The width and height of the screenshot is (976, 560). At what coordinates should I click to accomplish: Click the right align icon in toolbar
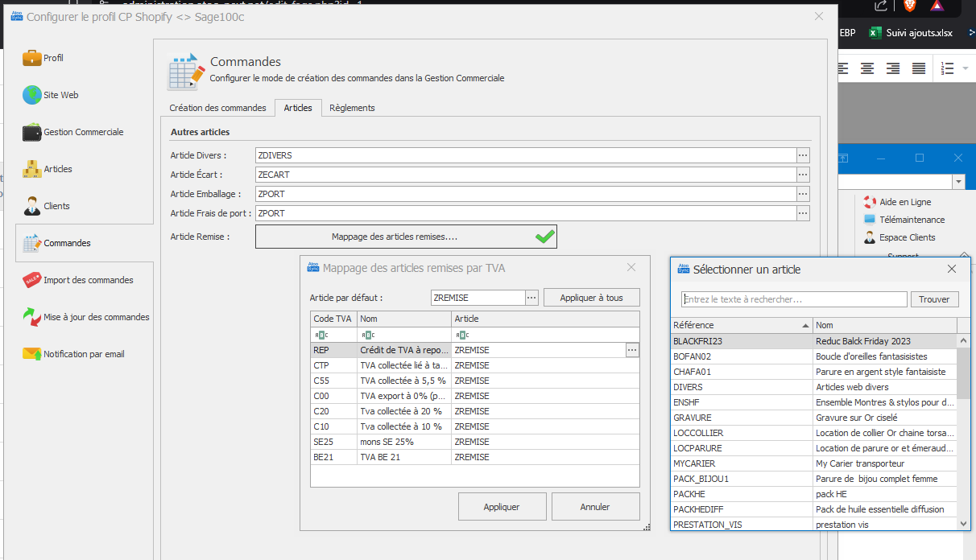[x=892, y=68]
